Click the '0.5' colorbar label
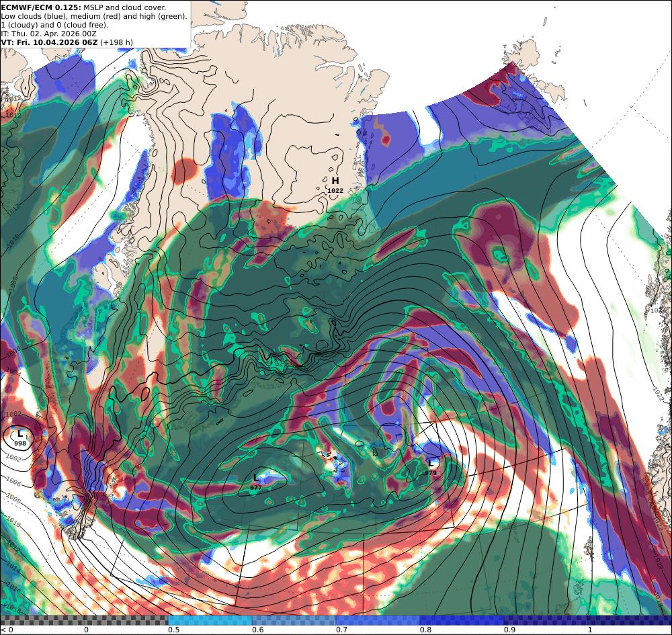Screen dimensions: 672x635 (x=173, y=630)
